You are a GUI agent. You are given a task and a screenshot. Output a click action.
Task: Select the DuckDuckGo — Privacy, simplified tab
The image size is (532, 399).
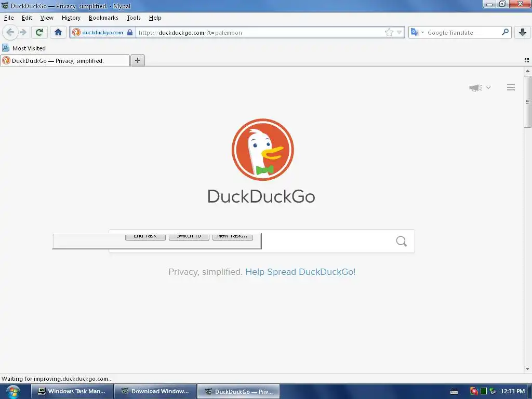point(65,61)
